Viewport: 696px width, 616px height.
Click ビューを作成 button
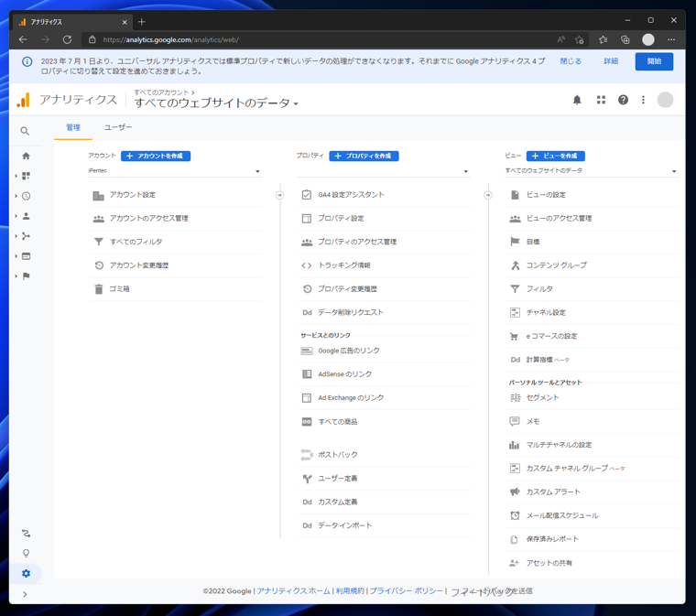[x=556, y=157]
